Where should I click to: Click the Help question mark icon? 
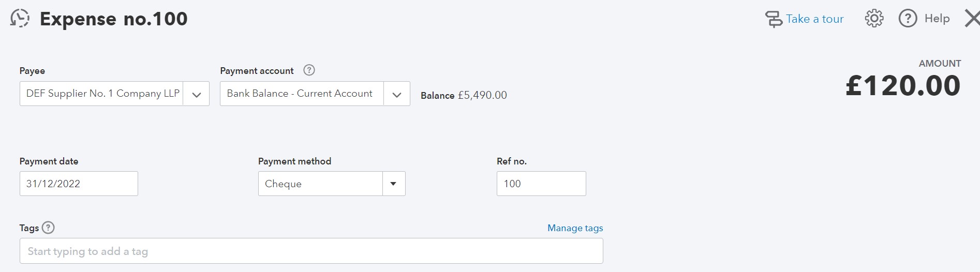908,19
